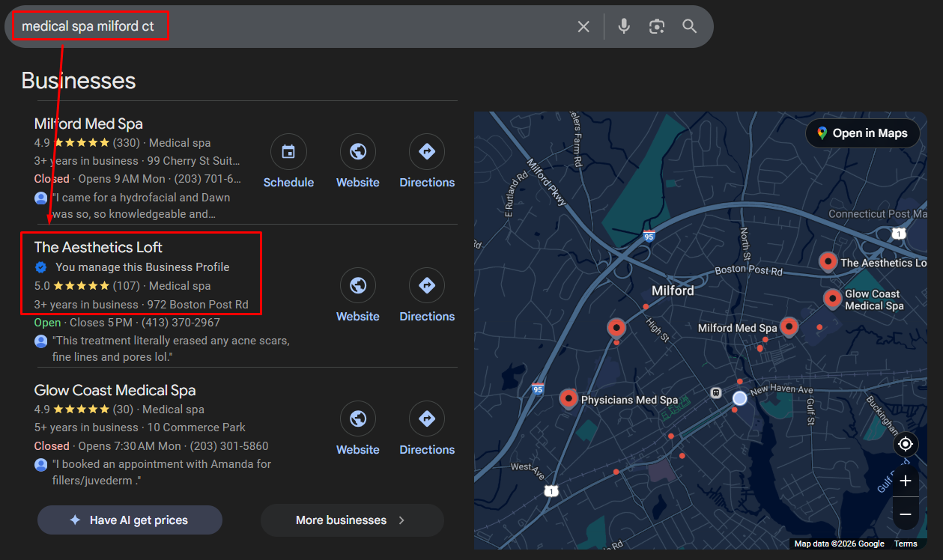Click the Opens 7:30 AM Mon hours text
The height and width of the screenshot is (560, 943).
pyautogui.click(x=130, y=446)
